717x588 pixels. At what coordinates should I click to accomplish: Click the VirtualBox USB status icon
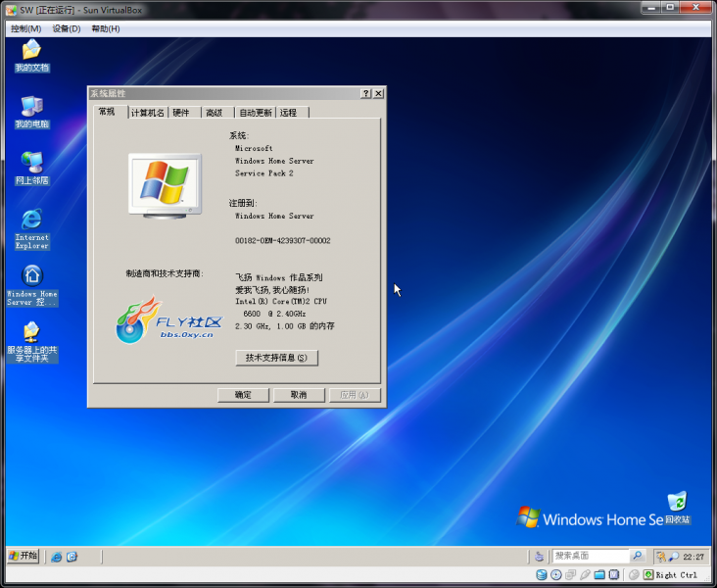click(x=585, y=574)
